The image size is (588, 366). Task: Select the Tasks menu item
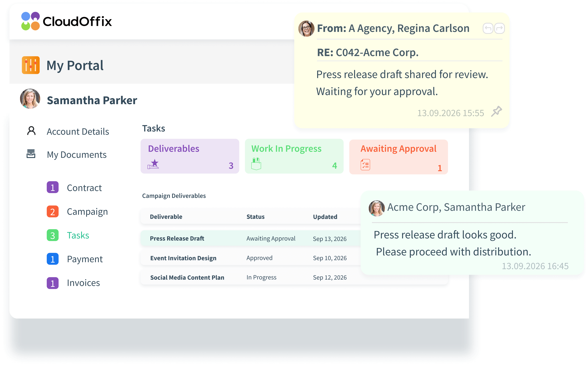click(x=78, y=235)
